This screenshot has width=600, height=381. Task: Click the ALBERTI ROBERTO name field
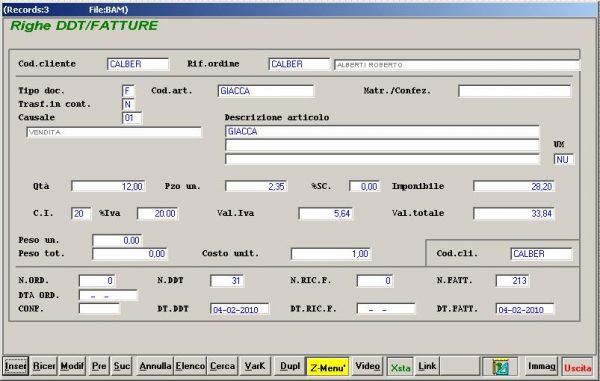(457, 65)
